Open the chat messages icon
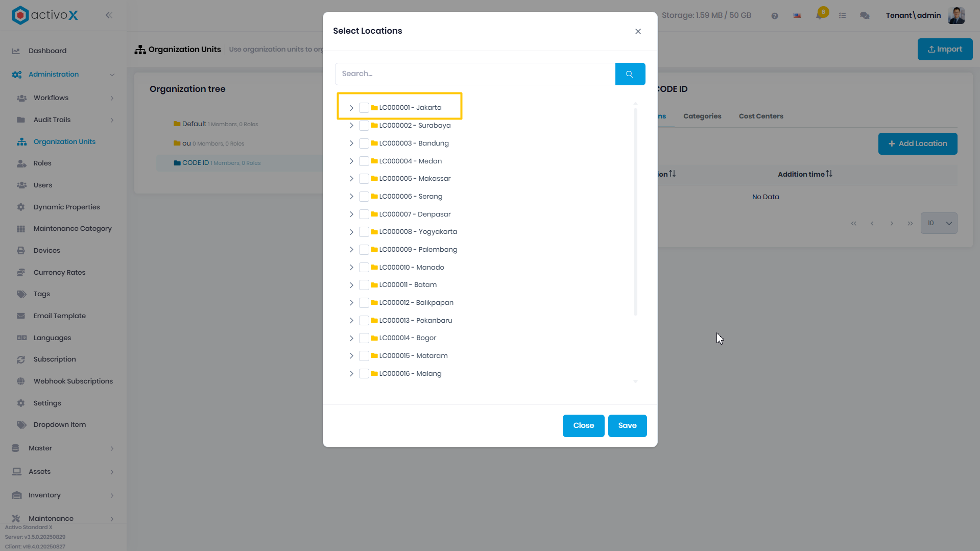 coord(865,16)
